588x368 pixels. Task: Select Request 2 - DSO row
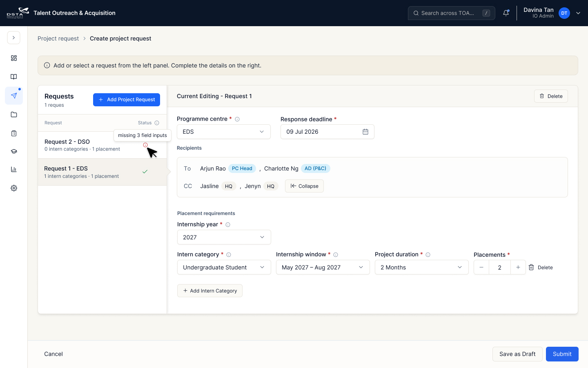(x=102, y=145)
